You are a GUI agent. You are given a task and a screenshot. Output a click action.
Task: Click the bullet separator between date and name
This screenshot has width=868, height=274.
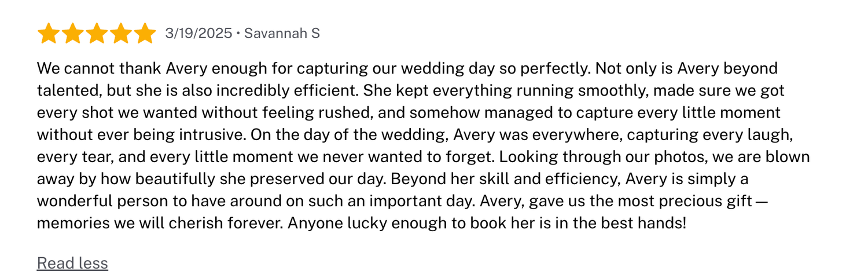pos(238,34)
